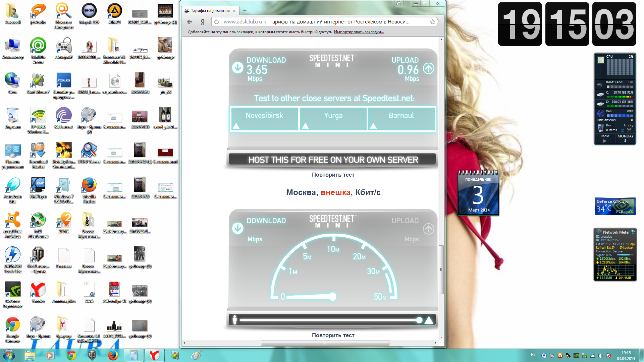The width and height of the screenshot is (644, 362).
Task: Open the Astroburn Lite icon
Action: point(12,190)
